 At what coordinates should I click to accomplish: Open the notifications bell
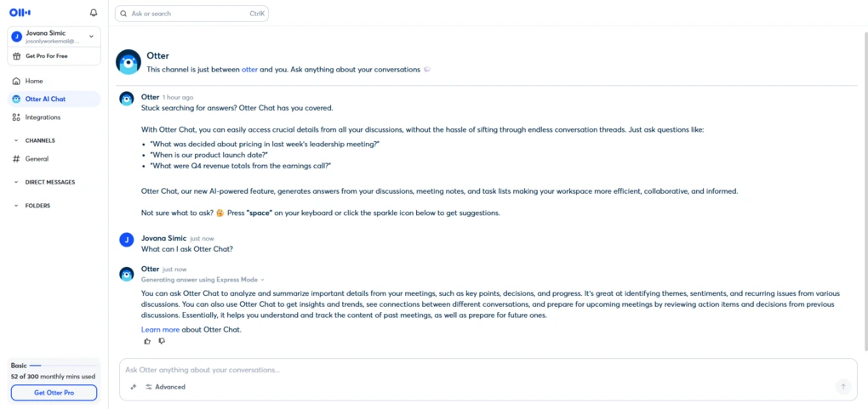(94, 13)
